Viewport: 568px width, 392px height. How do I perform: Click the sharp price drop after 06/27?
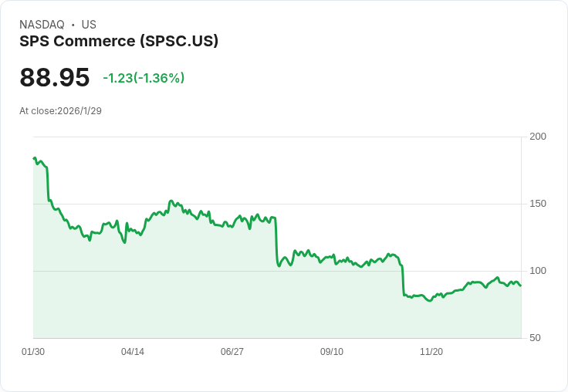[276, 243]
